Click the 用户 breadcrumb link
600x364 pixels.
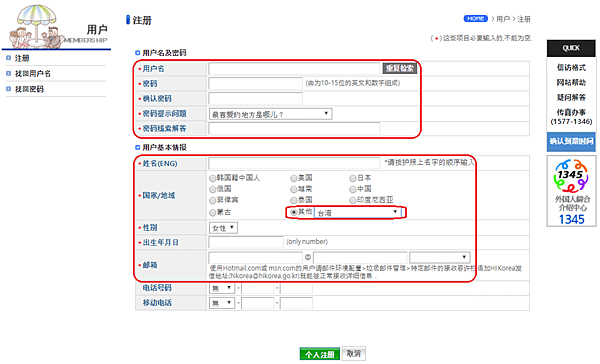(503, 19)
